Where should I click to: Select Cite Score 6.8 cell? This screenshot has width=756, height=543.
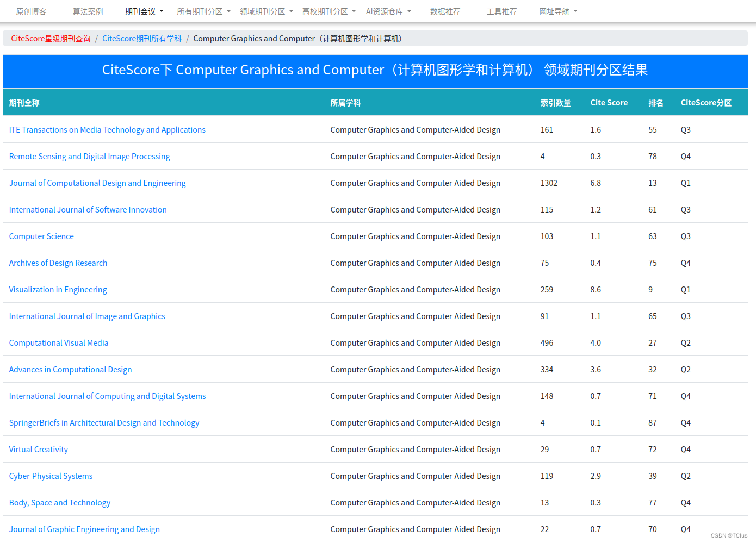[x=596, y=183]
